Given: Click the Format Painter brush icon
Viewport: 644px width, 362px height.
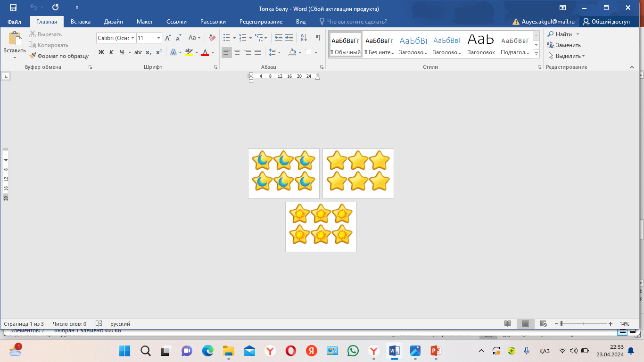Looking at the screenshot, I should (x=33, y=56).
